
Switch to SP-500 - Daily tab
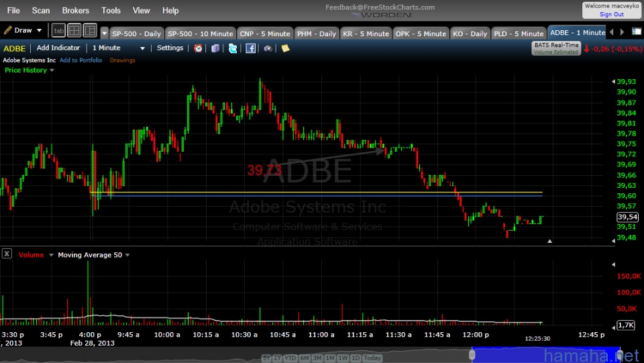(x=136, y=34)
